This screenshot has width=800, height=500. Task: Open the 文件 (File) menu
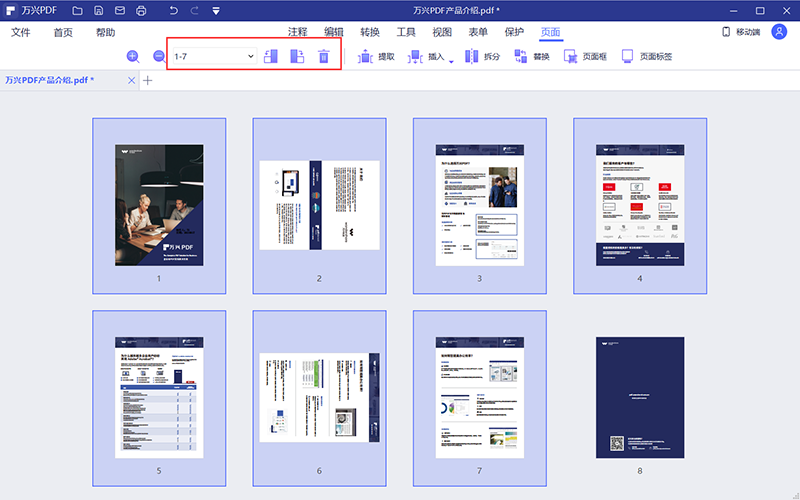21,32
